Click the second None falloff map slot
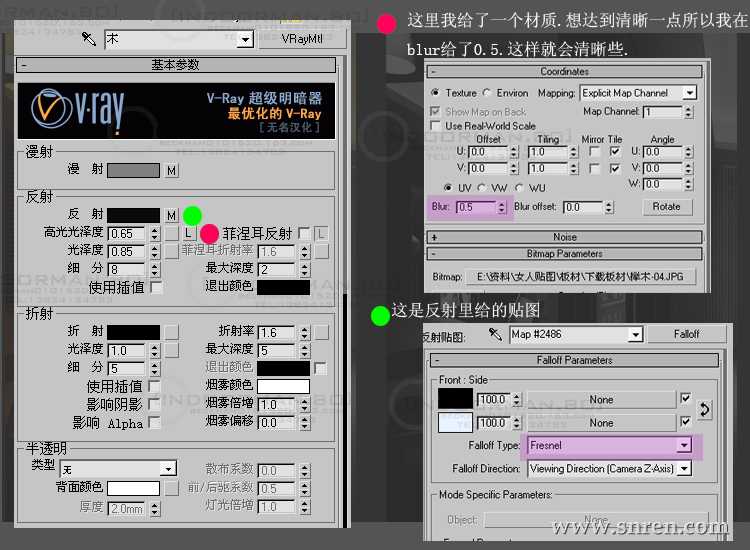Image resolution: width=750 pixels, height=550 pixels. click(x=601, y=423)
